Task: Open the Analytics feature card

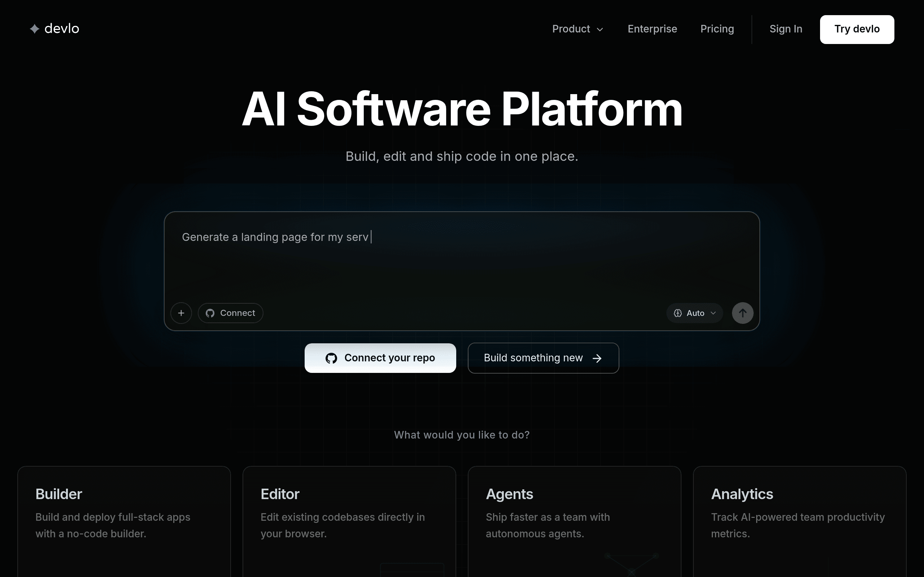Action: tap(799, 521)
